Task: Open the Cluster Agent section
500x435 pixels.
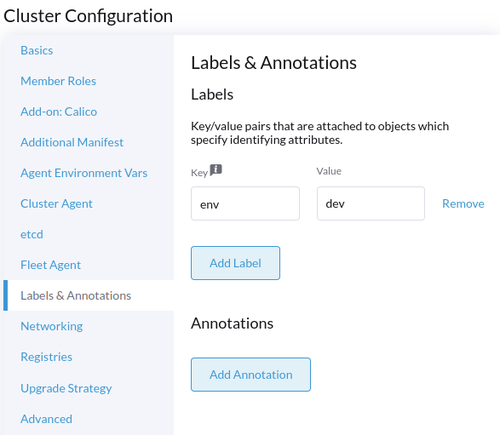Action: coord(56,204)
